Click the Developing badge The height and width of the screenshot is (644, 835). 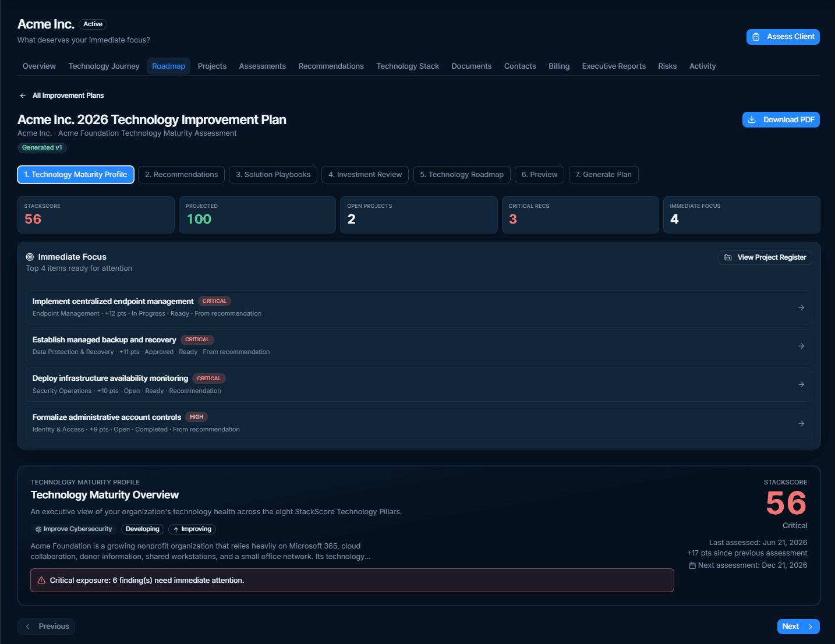pyautogui.click(x=143, y=529)
